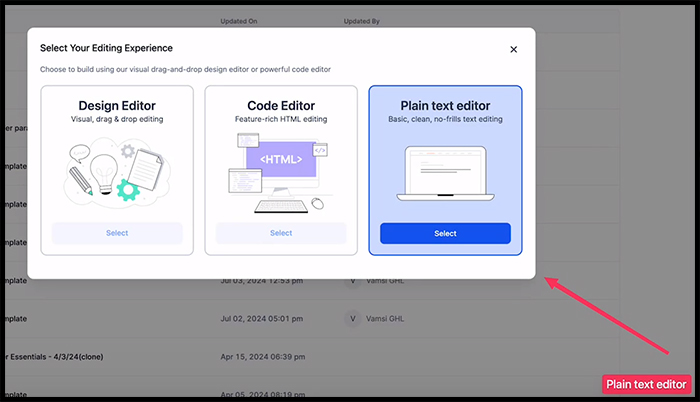Click 'Feature-rich HTML editing' subtitle
This screenshot has width=700, height=402.
[x=281, y=119]
